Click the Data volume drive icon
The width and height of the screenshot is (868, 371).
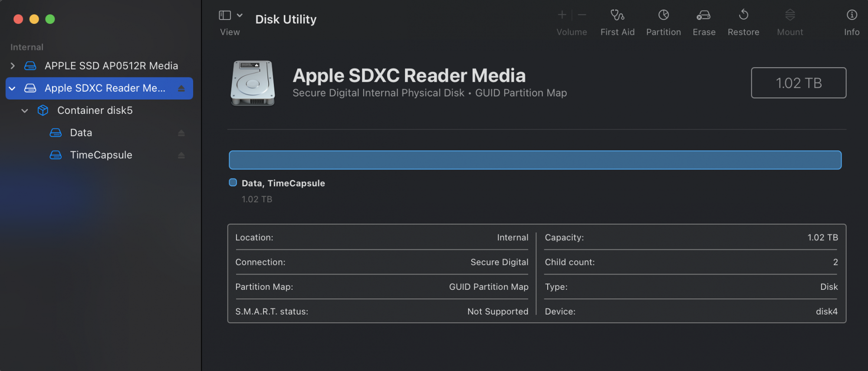pyautogui.click(x=56, y=132)
